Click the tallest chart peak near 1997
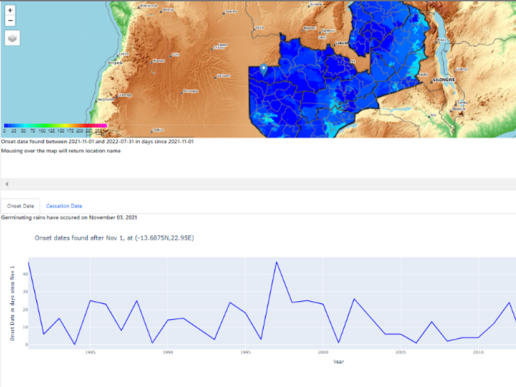Screen dimensions: 516x387 276,263
